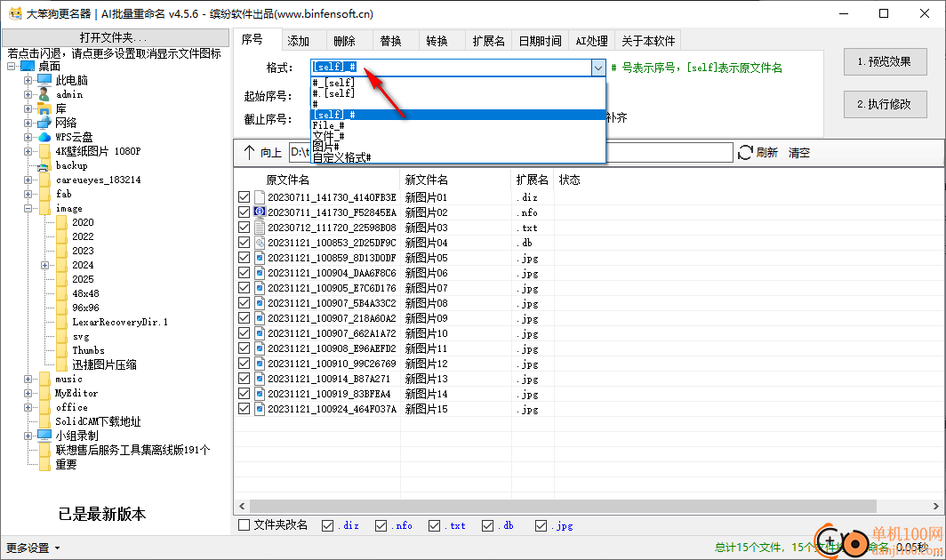
Task: Switch to the AI处理 tab
Action: (x=592, y=41)
